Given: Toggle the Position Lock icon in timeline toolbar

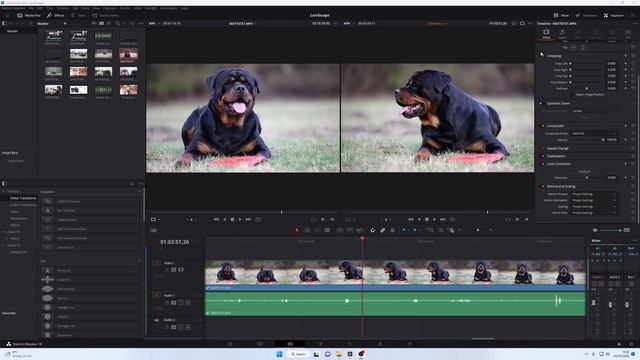Looking at the screenshot, I should (392, 230).
